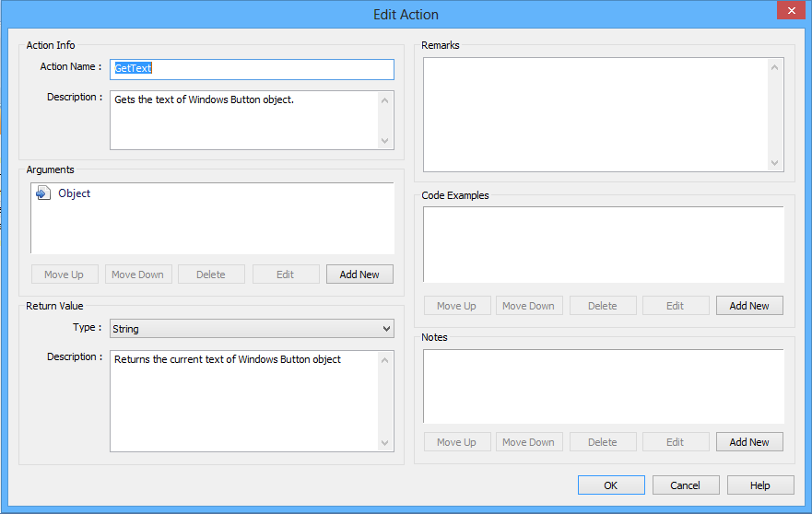Click Delete under Notes

click(x=603, y=442)
